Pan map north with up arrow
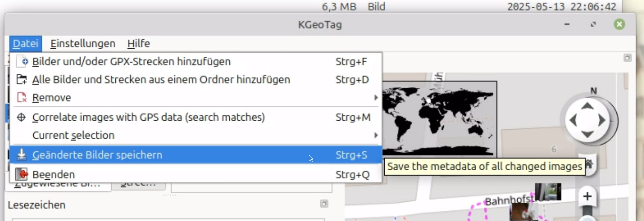 coord(588,105)
